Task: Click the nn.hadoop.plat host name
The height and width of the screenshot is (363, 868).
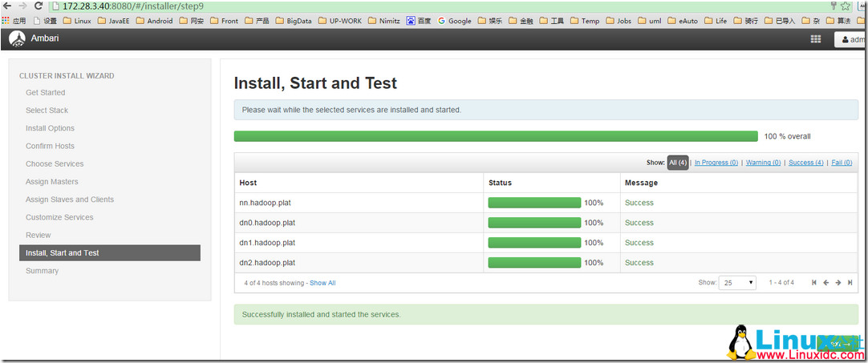Action: pos(266,203)
